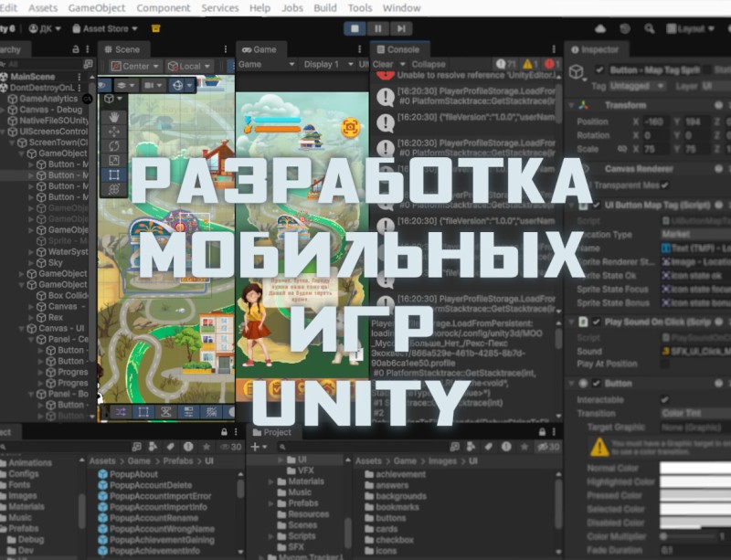
Task: Uncheck the Interactable checkbox
Action: pos(665,399)
